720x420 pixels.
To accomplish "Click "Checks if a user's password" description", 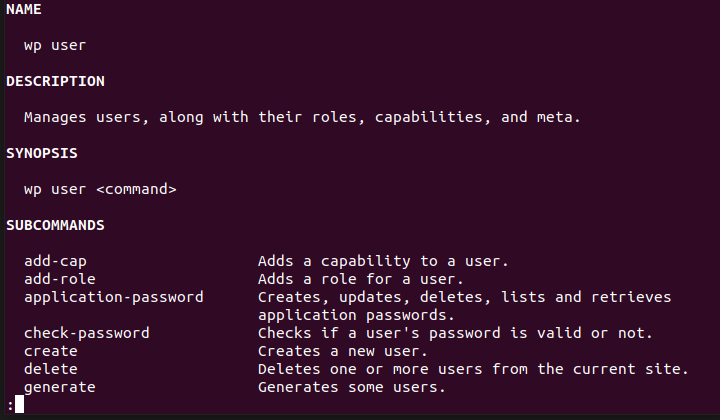I will click(455, 333).
